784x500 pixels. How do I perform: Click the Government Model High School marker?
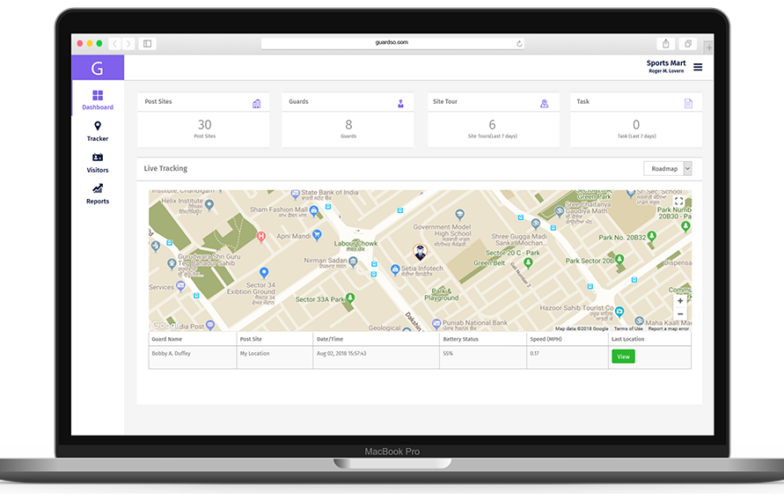click(x=460, y=214)
